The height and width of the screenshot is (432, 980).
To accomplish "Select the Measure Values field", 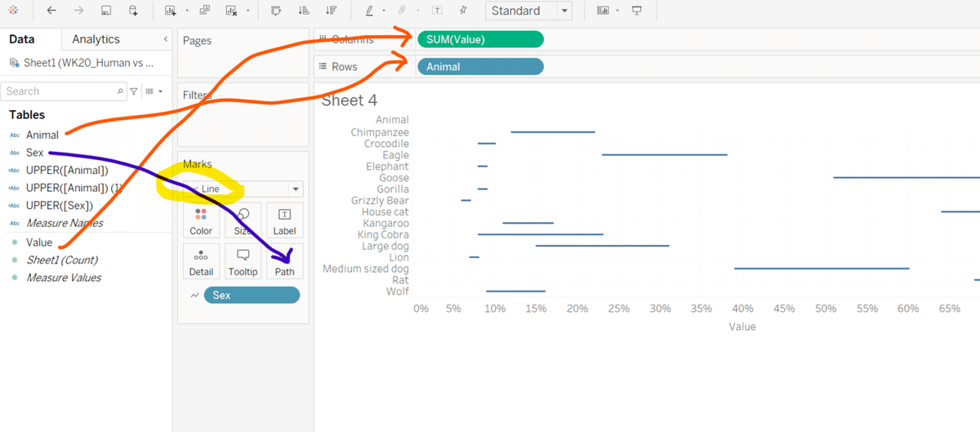I will [x=64, y=278].
